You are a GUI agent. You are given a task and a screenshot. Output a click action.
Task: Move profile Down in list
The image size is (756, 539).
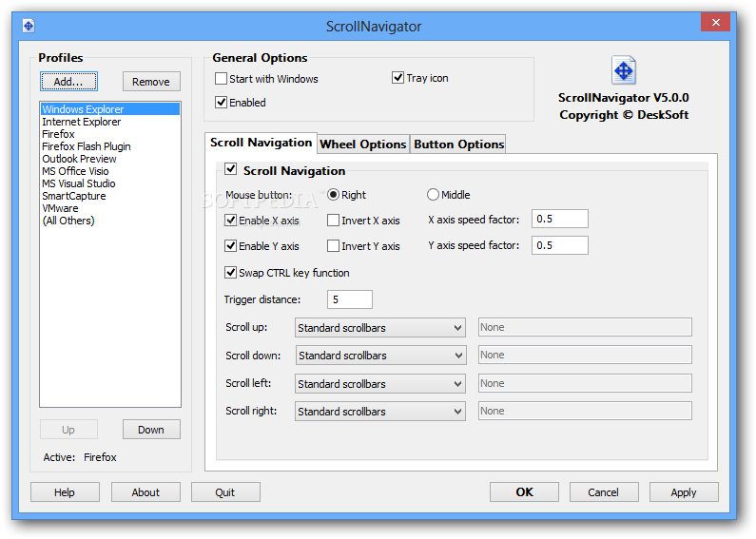coord(151,430)
